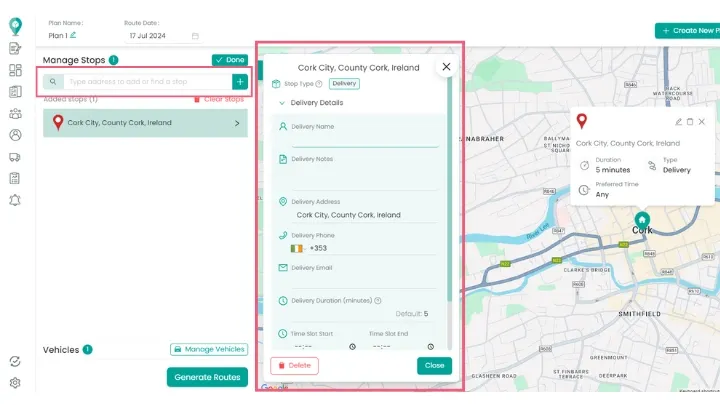Toggle the Delivery stop type badge
This screenshot has width=720, height=405.
(x=344, y=84)
